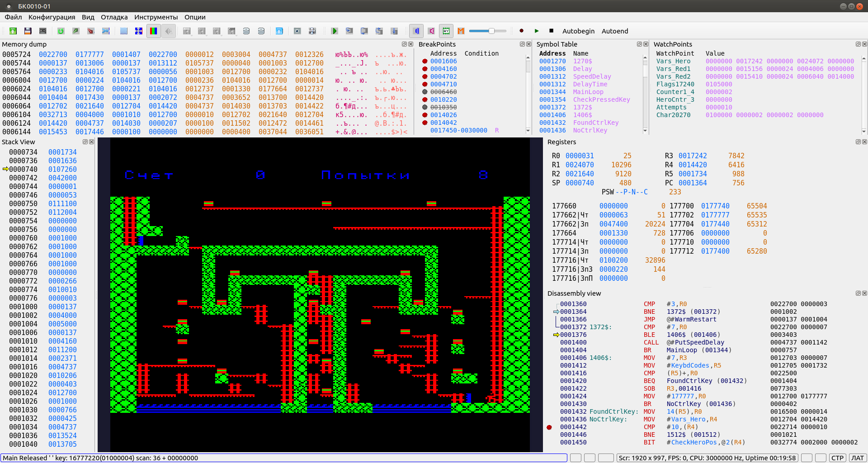
Task: Click the Autoend button
Action: 615,31
